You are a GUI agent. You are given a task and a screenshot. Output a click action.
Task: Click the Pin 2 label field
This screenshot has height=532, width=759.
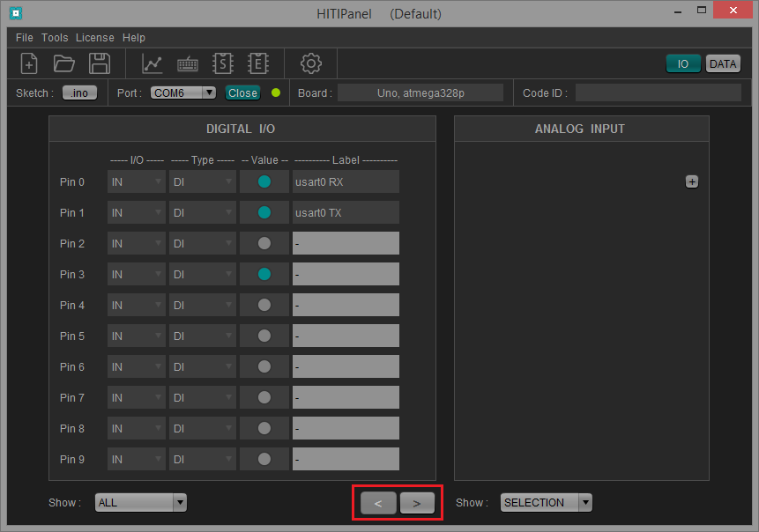346,243
